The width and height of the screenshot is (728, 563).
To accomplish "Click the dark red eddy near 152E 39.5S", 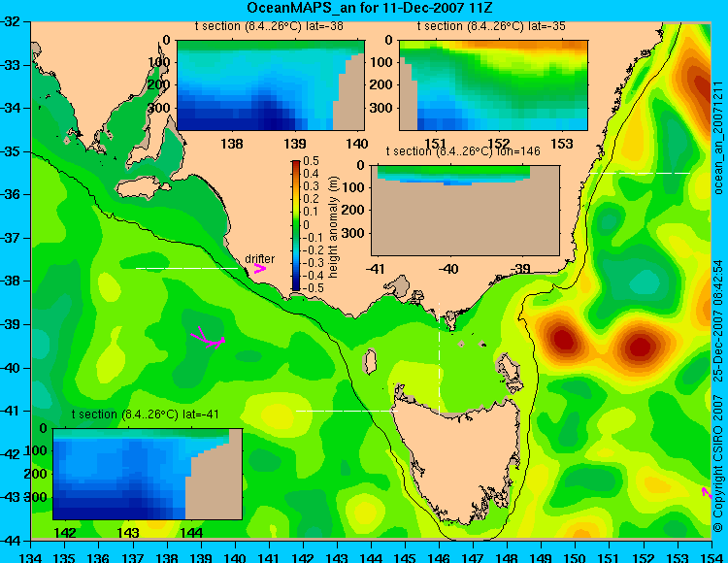I will [641, 347].
